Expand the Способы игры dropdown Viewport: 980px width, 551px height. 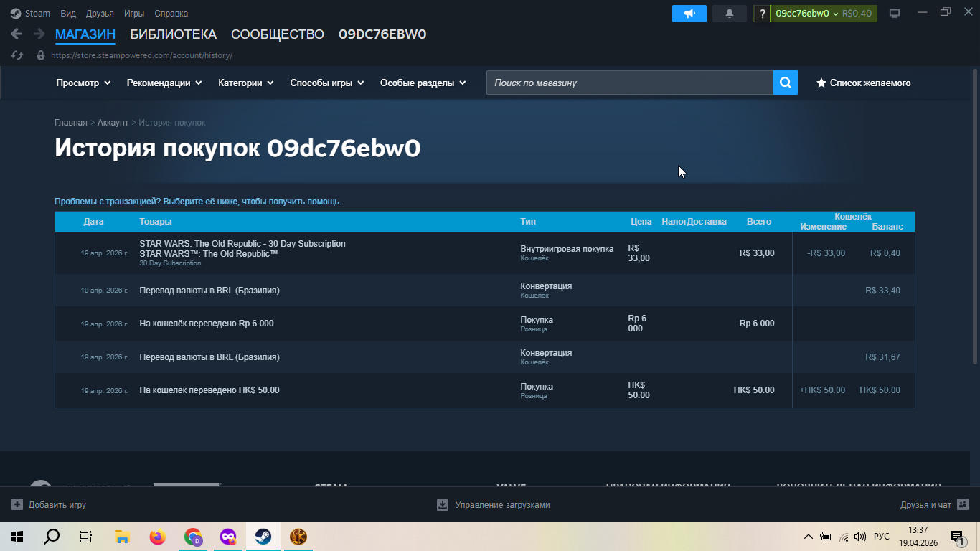tap(326, 83)
